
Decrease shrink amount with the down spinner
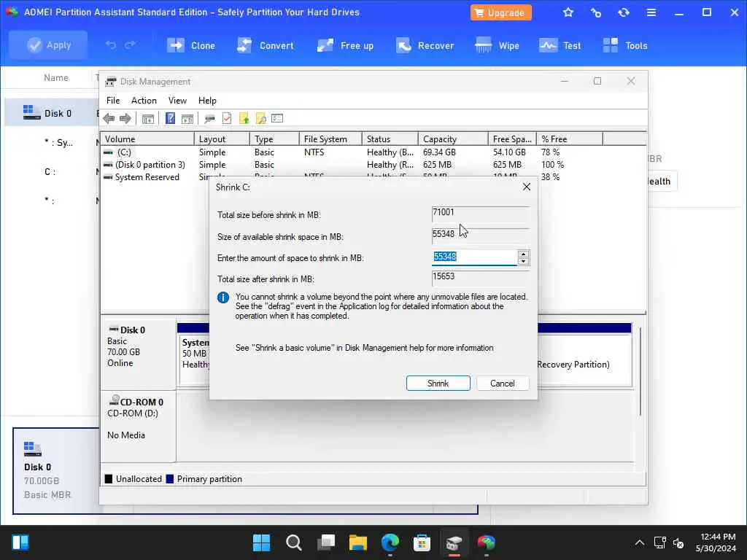click(x=523, y=262)
